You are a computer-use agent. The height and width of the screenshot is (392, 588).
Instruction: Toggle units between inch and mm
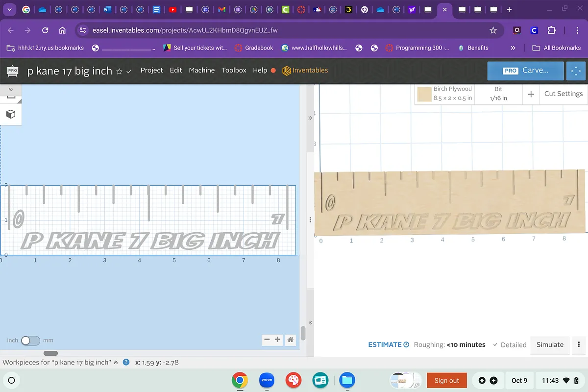click(x=30, y=340)
